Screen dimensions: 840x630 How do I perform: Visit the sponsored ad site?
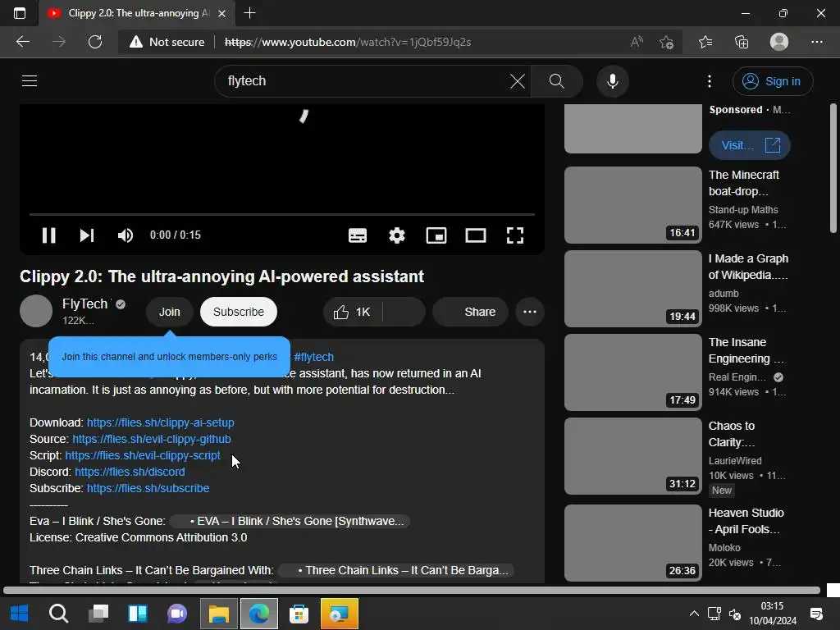[750, 145]
